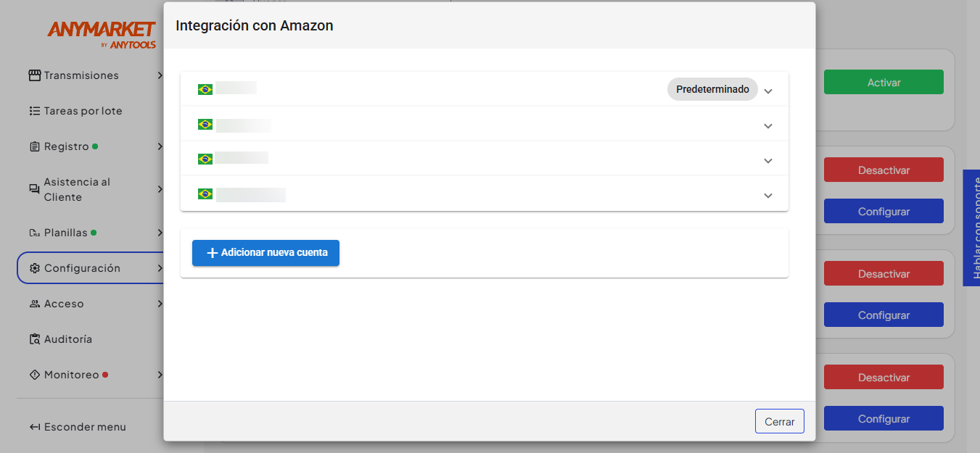Click the Asistencia al Cliente chat icon

[x=34, y=189]
